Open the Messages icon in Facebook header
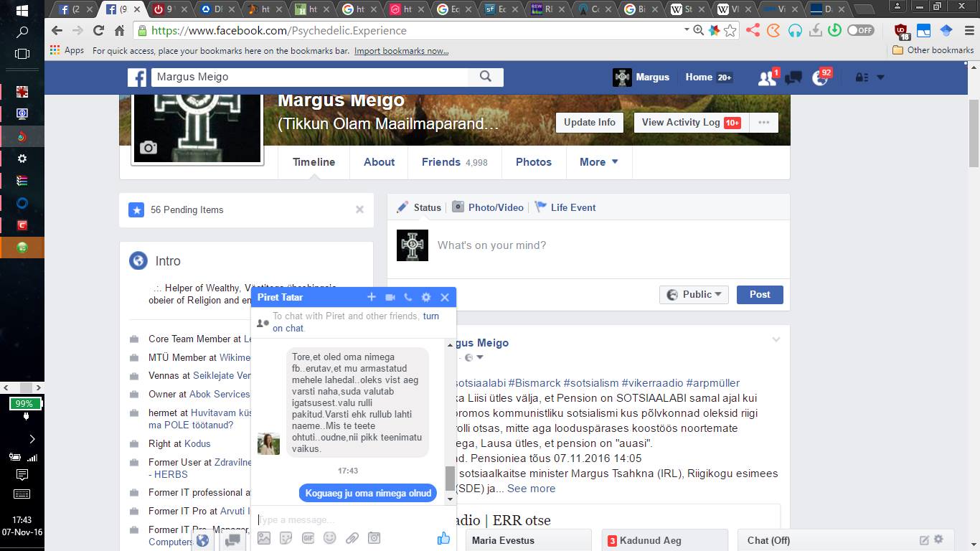This screenshot has height=551, width=980. point(793,77)
